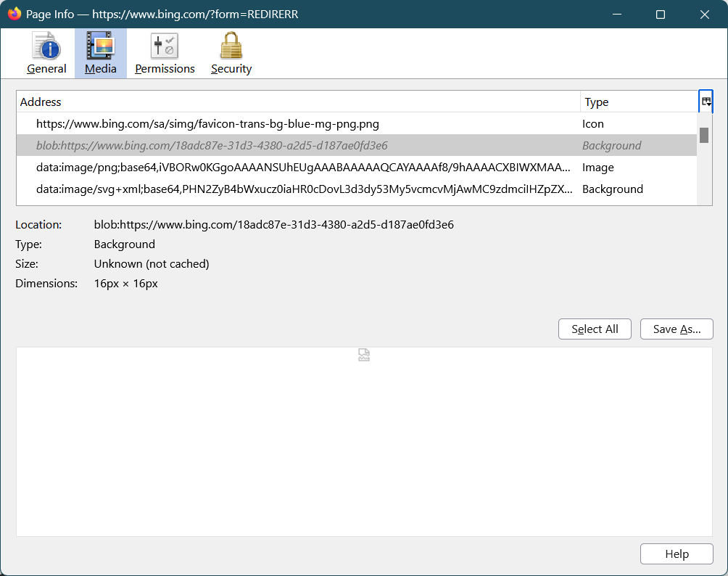Sort list by Address column header
This screenshot has width=728, height=576.
[297, 102]
